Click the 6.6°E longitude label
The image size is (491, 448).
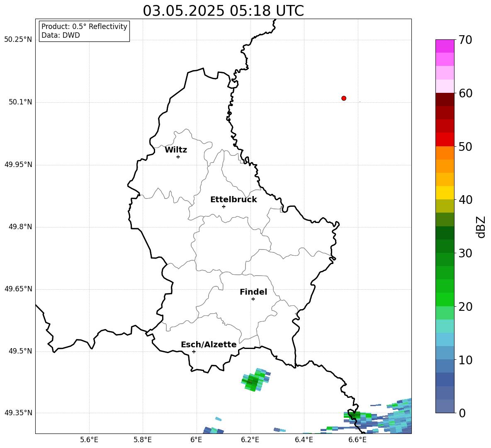pos(357,440)
